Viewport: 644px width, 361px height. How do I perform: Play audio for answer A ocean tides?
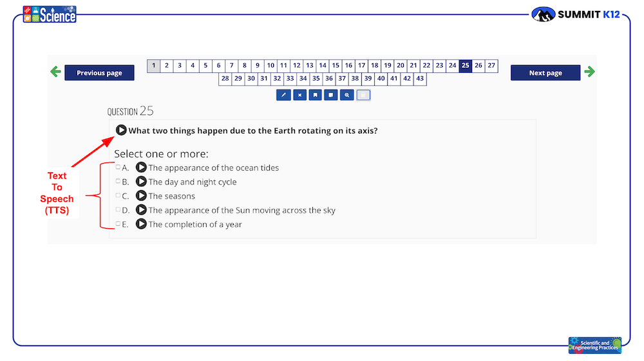tap(141, 168)
